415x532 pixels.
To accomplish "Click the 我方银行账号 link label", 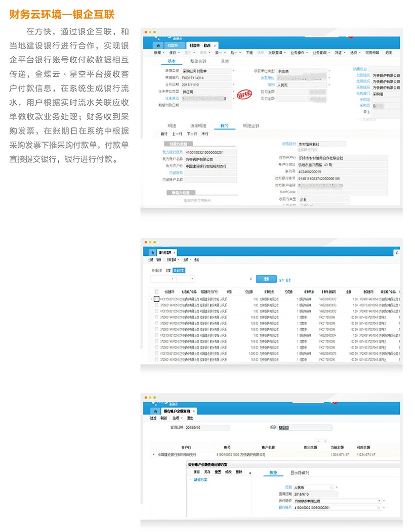I will [172, 152].
